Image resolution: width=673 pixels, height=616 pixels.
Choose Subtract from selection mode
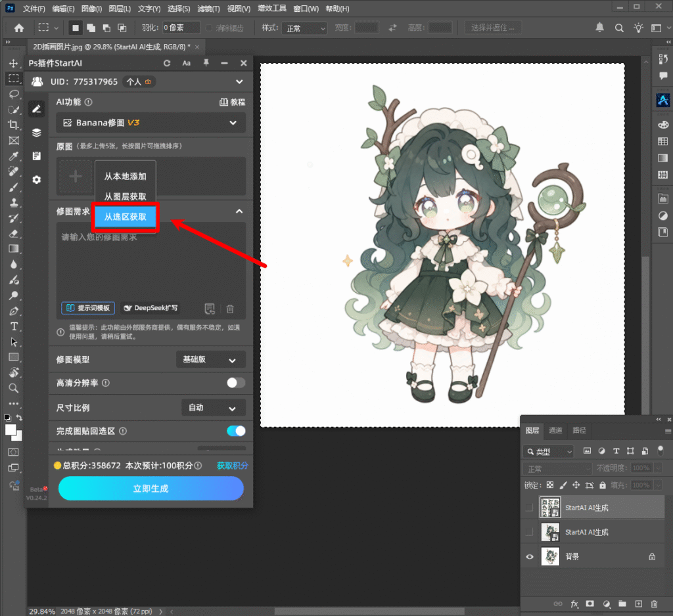(x=106, y=28)
